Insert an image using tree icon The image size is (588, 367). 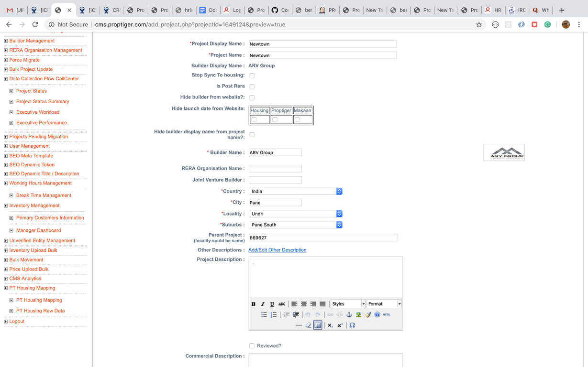pos(358,314)
